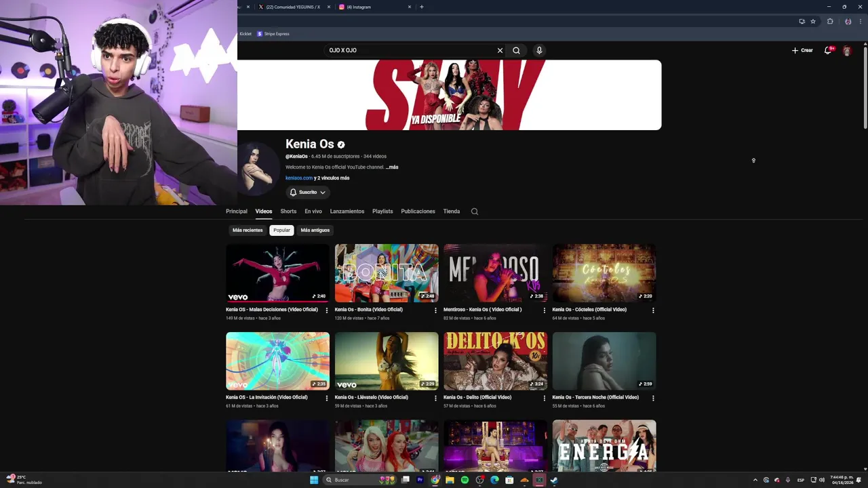Open the Energía video thumbnail

(x=604, y=446)
